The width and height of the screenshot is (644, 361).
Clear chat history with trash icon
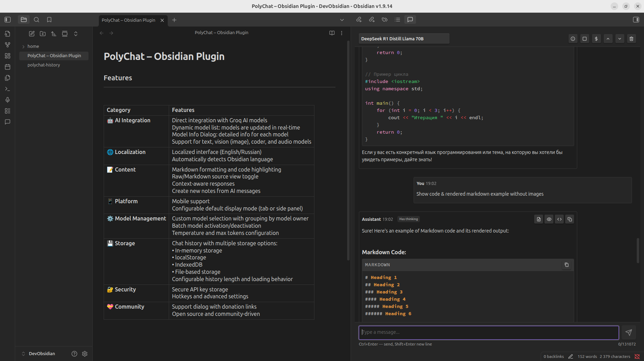(x=632, y=39)
